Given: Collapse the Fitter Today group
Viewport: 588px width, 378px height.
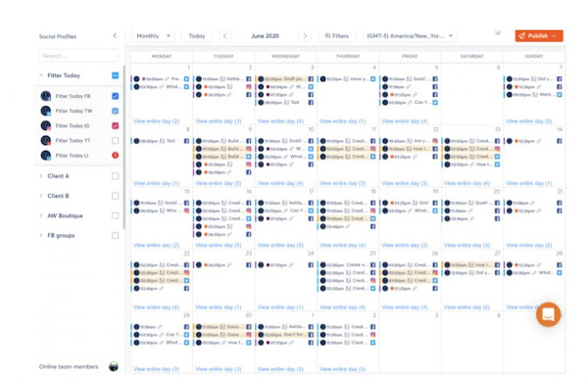Looking at the screenshot, I should point(41,75).
